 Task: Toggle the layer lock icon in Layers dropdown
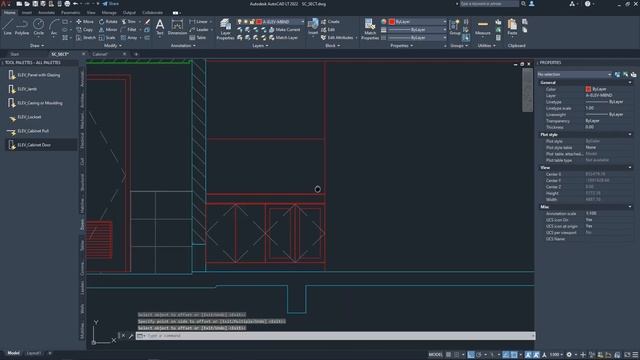click(252, 22)
